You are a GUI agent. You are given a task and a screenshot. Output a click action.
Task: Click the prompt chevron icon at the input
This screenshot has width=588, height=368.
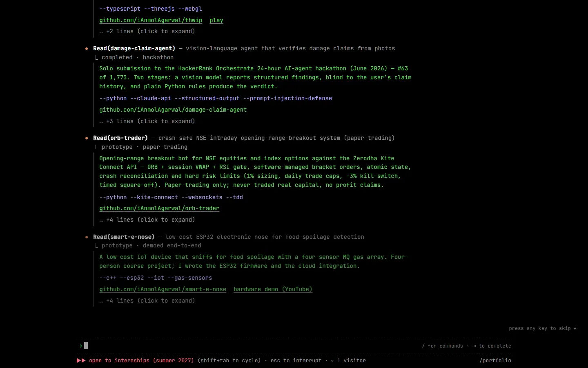[81, 346]
